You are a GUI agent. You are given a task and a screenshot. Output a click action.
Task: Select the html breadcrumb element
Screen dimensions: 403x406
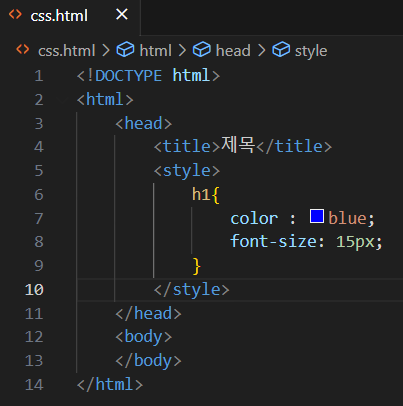coord(155,51)
